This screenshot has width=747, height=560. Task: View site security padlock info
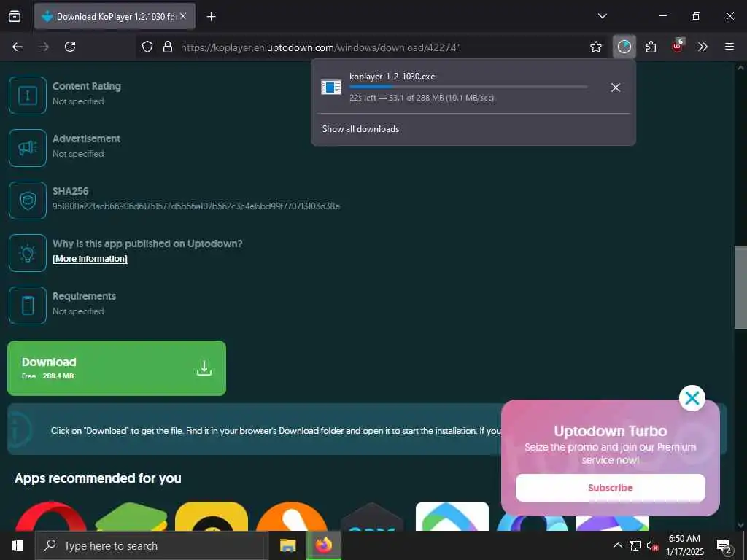pos(167,47)
